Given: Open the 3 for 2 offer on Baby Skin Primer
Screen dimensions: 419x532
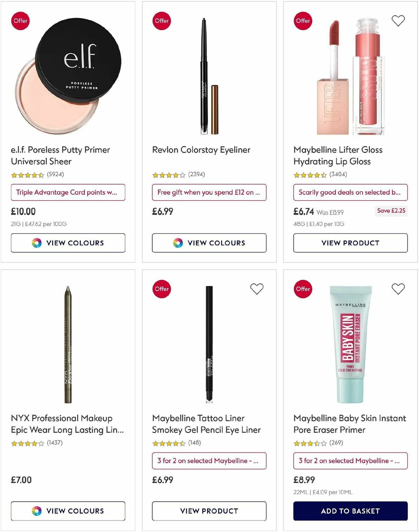Looking at the screenshot, I should (350, 461).
